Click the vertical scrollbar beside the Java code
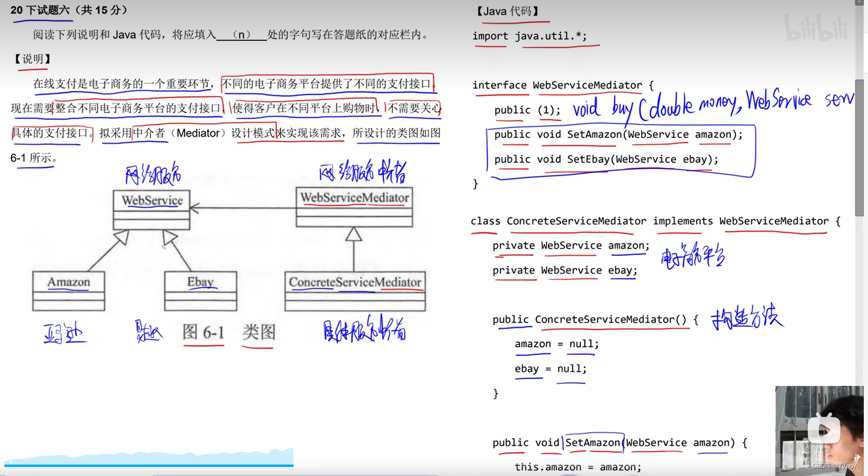 click(x=860, y=147)
